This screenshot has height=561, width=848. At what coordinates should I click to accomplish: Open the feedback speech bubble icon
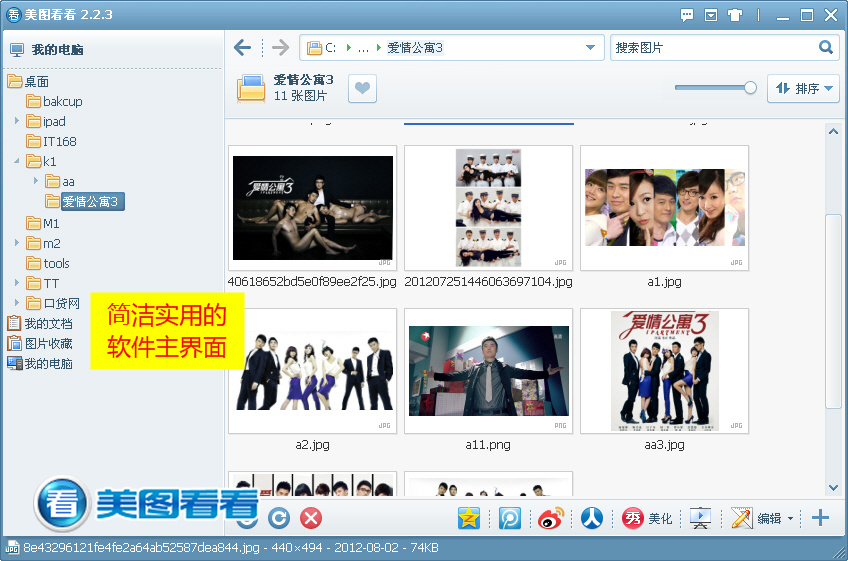point(687,15)
